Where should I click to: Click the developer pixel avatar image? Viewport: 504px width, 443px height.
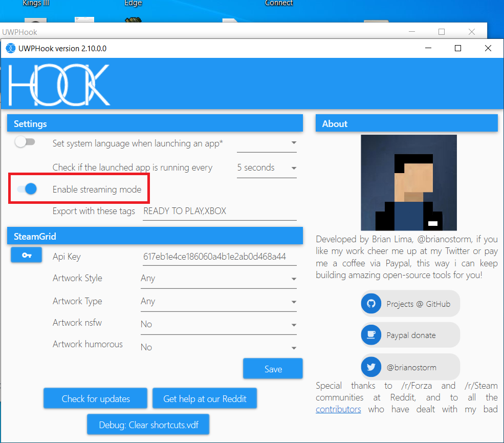click(409, 182)
